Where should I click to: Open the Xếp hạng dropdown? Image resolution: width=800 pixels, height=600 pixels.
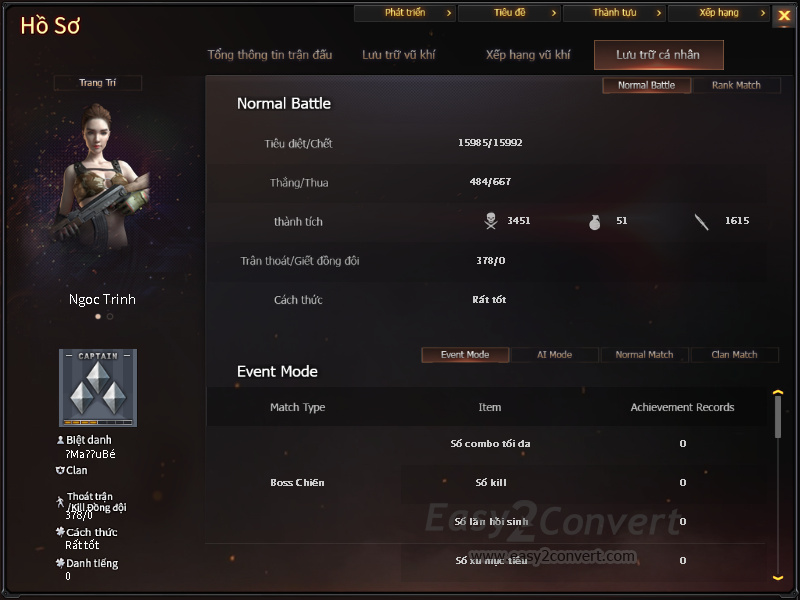[718, 13]
